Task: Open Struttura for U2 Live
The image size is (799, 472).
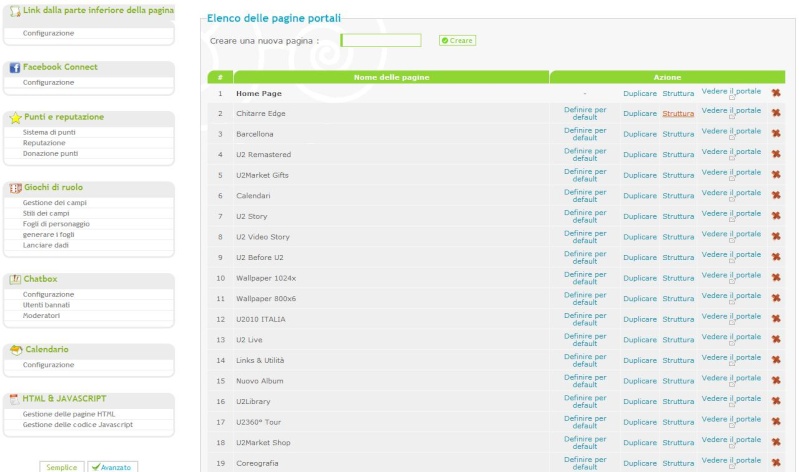Action: pyautogui.click(x=678, y=340)
